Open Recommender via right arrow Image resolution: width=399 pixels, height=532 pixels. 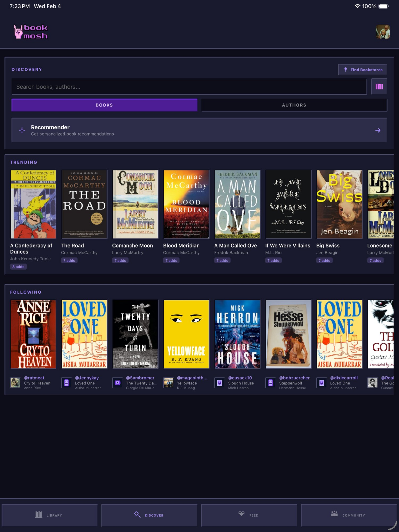[x=378, y=130]
